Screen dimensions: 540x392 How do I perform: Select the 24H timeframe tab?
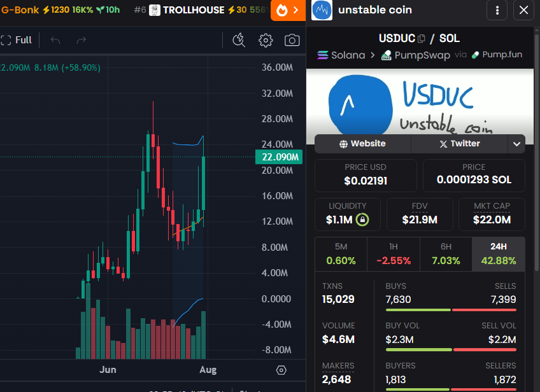click(499, 254)
